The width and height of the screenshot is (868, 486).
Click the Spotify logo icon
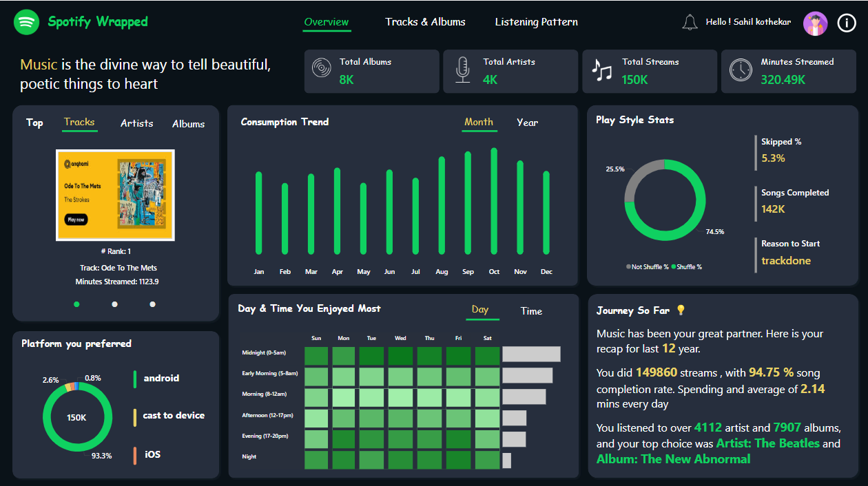pyautogui.click(x=27, y=22)
